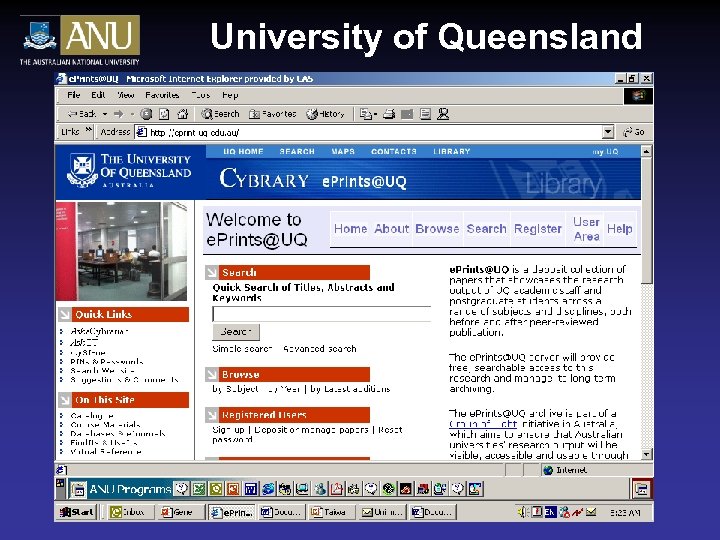Click the Search button under Quick Search
This screenshot has width=720, height=540.
236,332
